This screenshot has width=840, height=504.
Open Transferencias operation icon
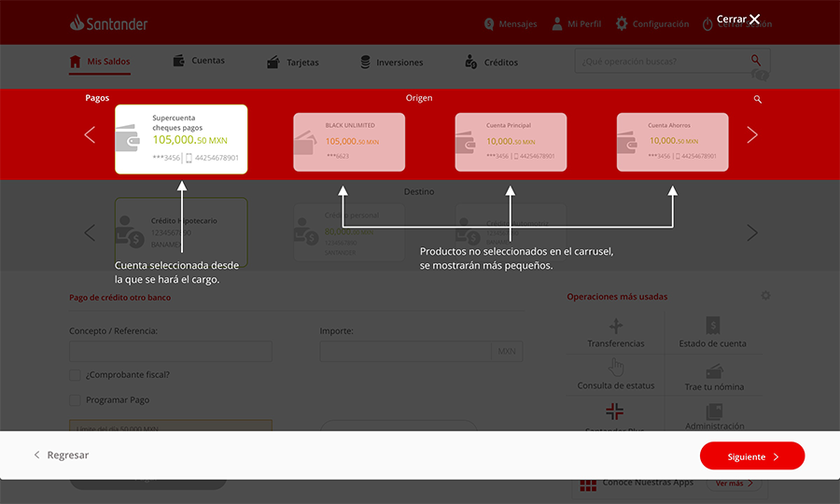615,326
